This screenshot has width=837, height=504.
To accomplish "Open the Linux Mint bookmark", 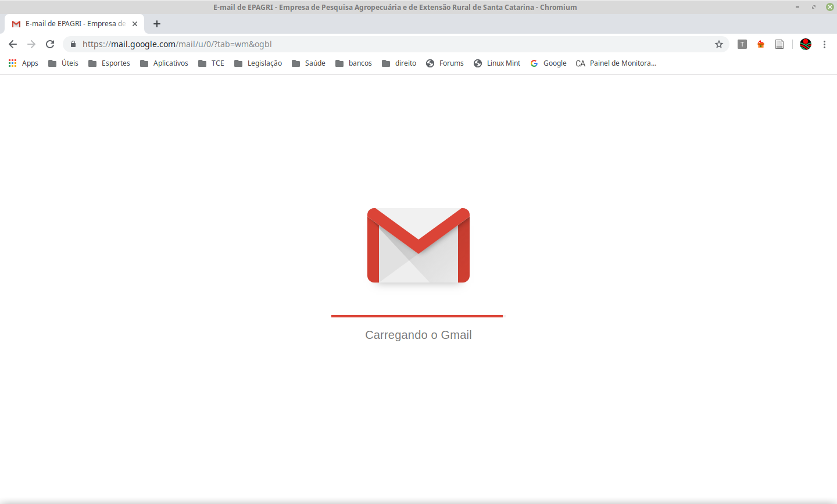I will point(497,63).
